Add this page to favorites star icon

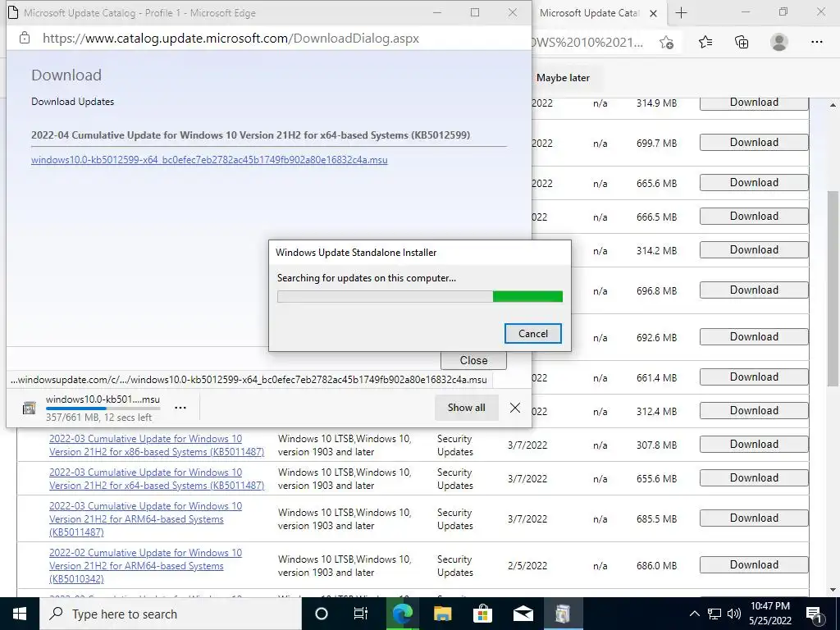pos(666,42)
